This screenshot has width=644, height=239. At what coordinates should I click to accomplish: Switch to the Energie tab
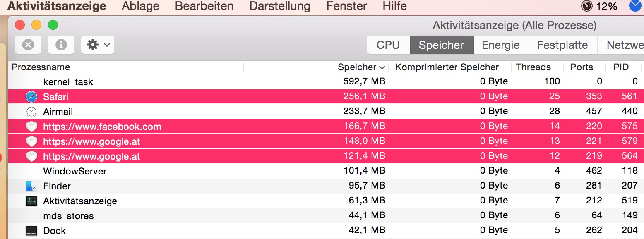click(500, 45)
